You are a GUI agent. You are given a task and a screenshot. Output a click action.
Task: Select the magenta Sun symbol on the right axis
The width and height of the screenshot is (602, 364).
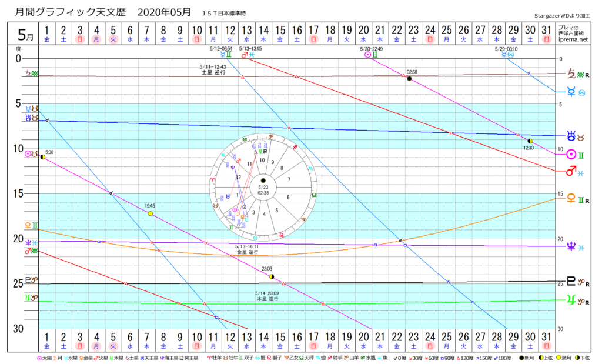coord(570,155)
